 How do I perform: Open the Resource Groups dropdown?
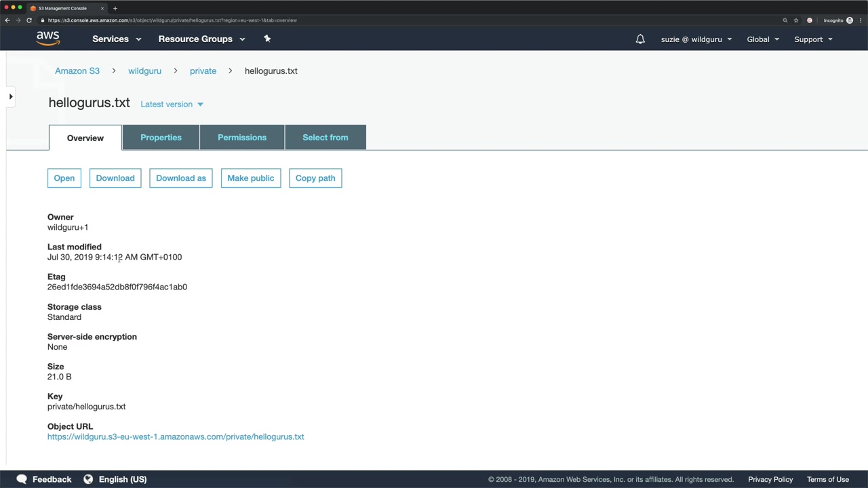tap(201, 39)
